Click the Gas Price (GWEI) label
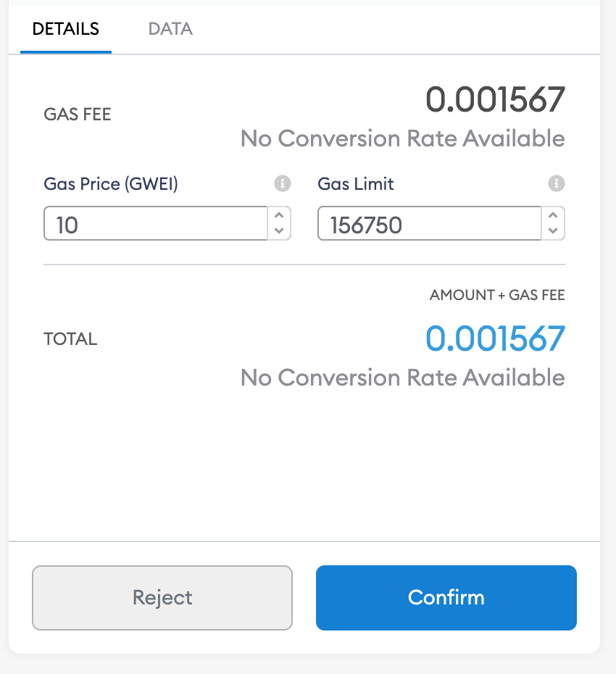 111,184
